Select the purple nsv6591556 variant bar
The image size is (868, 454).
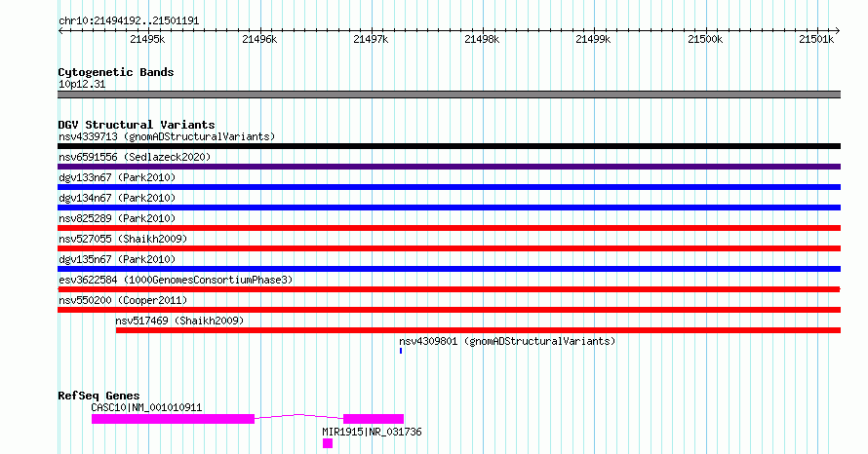click(449, 167)
